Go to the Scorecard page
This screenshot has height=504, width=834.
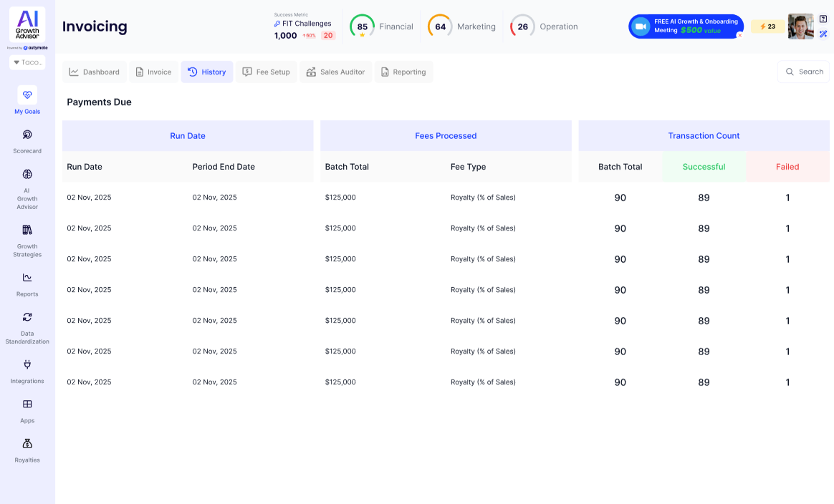[x=27, y=135]
